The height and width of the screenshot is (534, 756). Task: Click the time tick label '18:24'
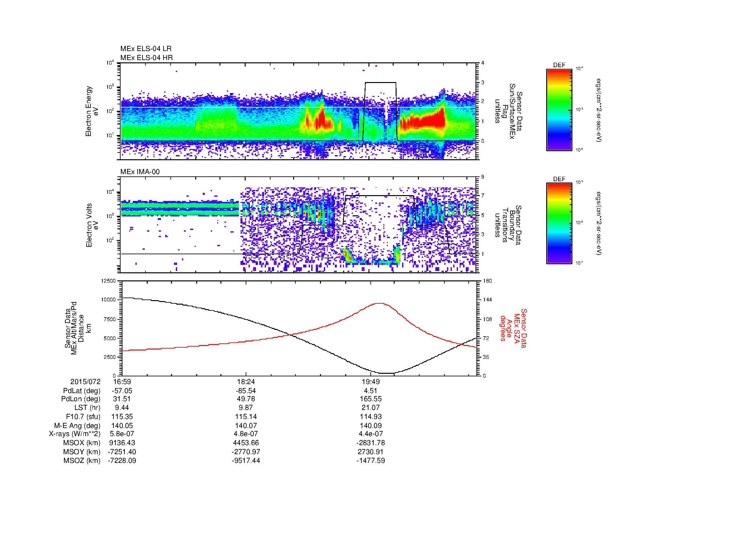coord(246,382)
